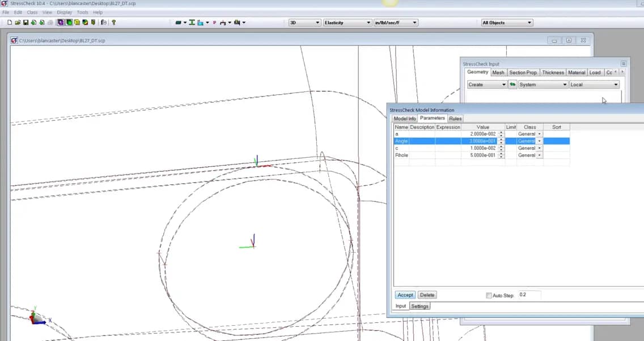Select the purple view mode icon on toolbar
The image size is (644, 341).
click(61, 22)
